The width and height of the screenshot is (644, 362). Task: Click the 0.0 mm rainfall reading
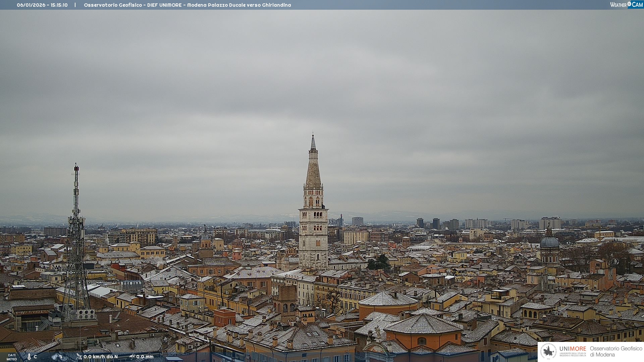tap(145, 357)
